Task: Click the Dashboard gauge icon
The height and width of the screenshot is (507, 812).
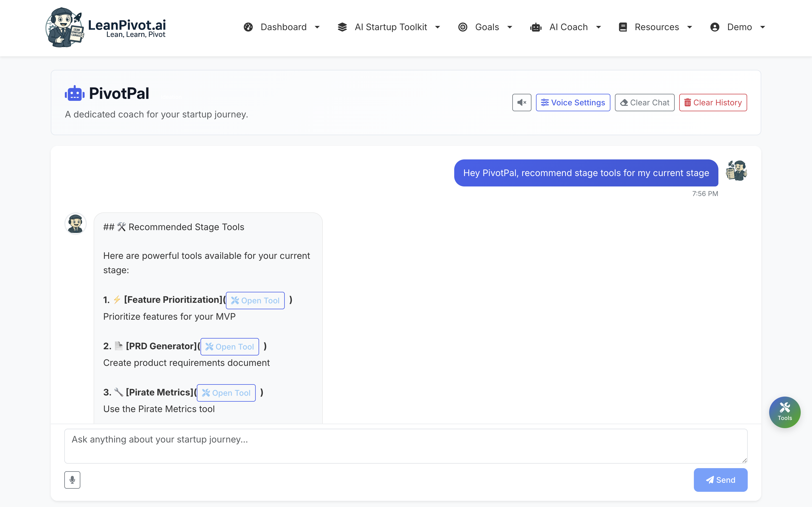Action: point(248,27)
